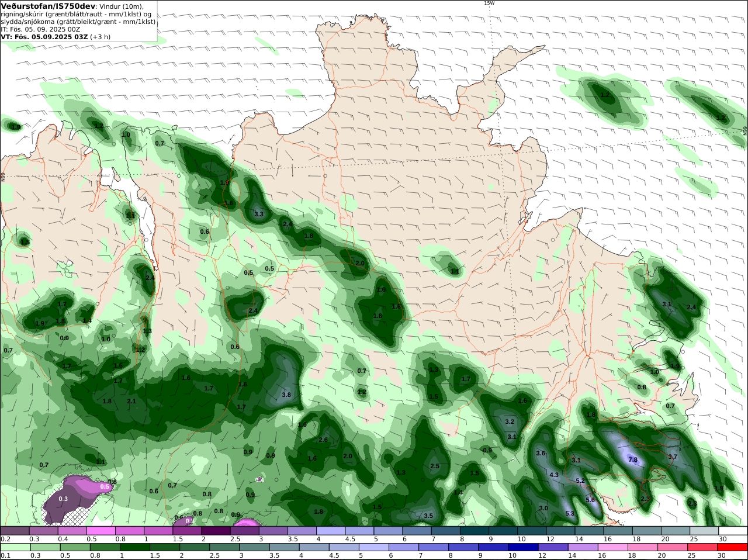The image size is (748, 560).
Task: Click the 'IT: Fös. 05. 09. 2025 00Z' line
Action: [40, 29]
